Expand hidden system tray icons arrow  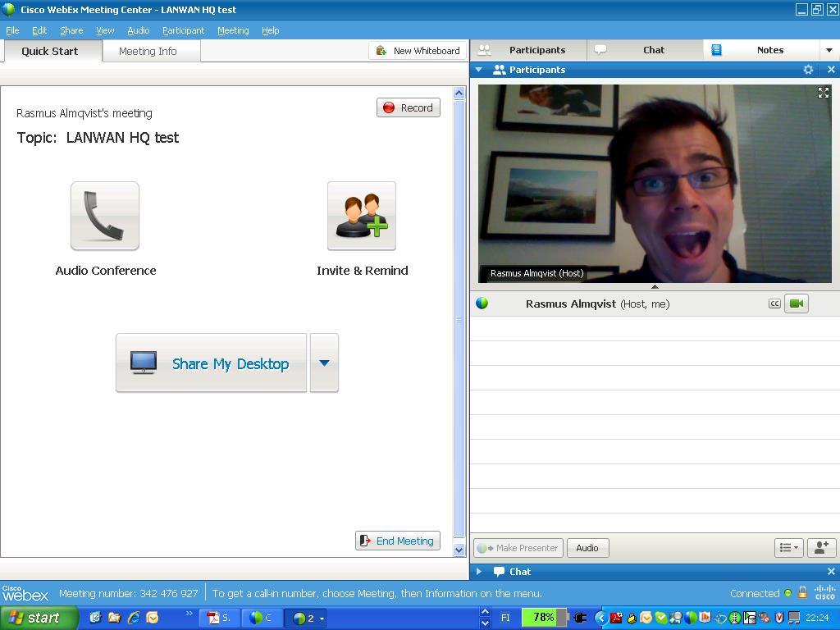coord(600,618)
